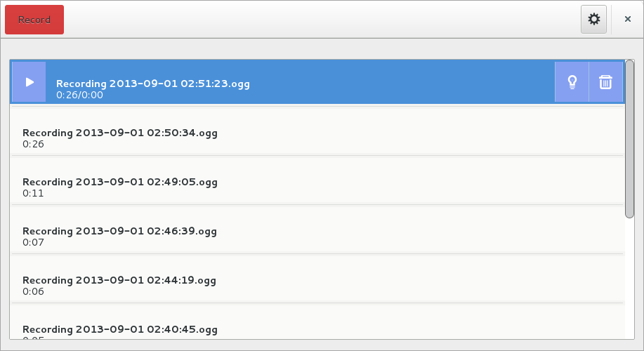Click the 0:26/0:00 playback time label
Screen dimensions: 644x351
(x=79, y=95)
